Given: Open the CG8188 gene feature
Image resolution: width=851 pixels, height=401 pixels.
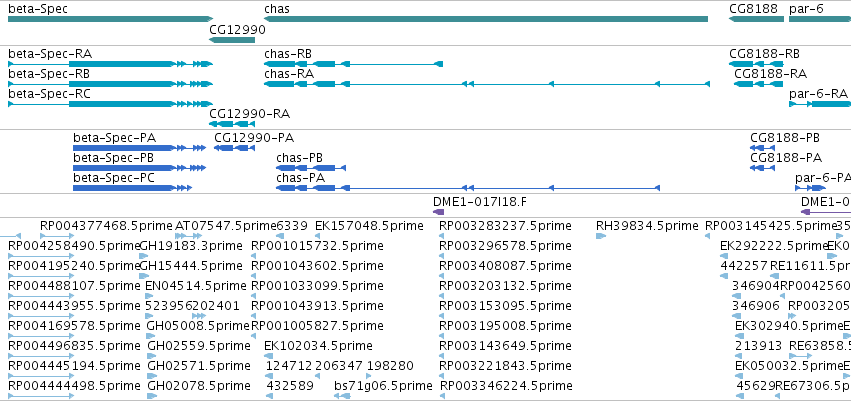Looking at the screenshot, I should tap(756, 20).
